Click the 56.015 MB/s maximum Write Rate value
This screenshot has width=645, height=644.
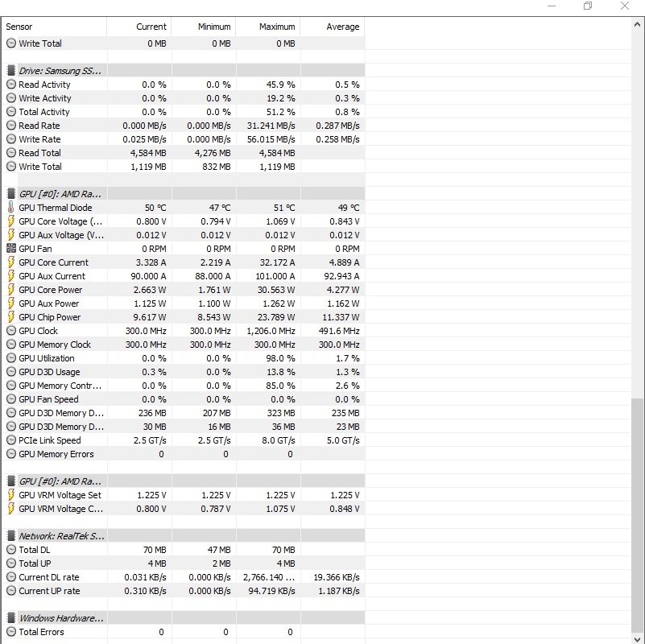click(x=271, y=139)
